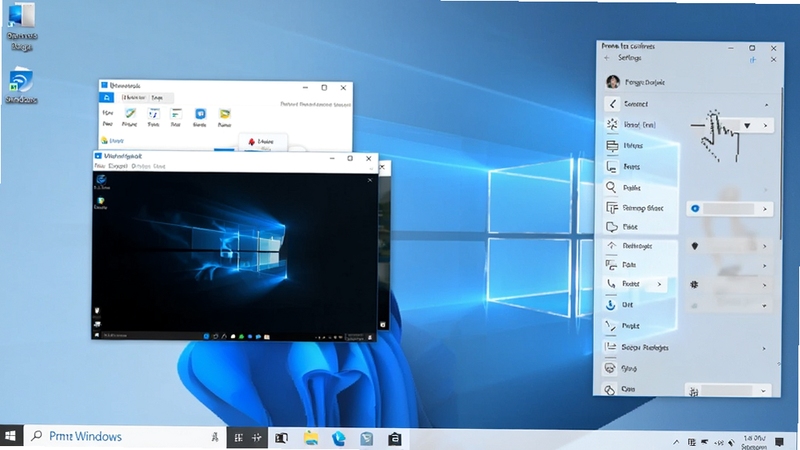Open the down-caret dropdown below the gear row

764,306
